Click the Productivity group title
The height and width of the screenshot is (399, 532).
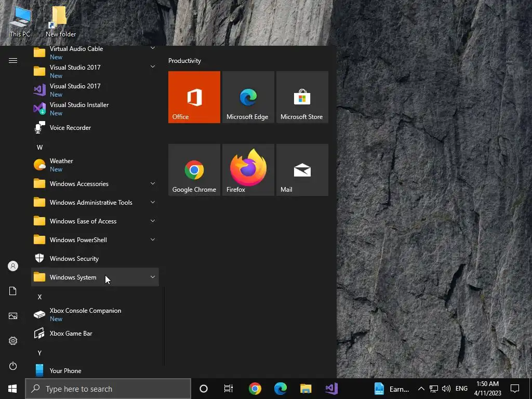click(184, 61)
